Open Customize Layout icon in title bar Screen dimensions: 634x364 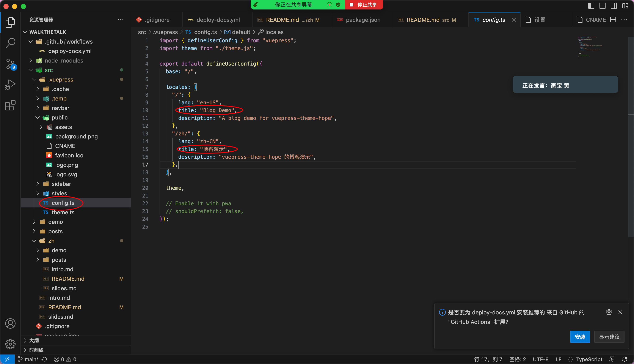coord(625,6)
